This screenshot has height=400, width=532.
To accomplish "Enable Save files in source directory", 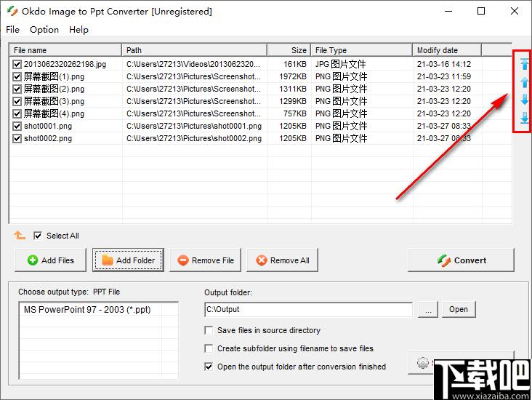I will [x=209, y=330].
